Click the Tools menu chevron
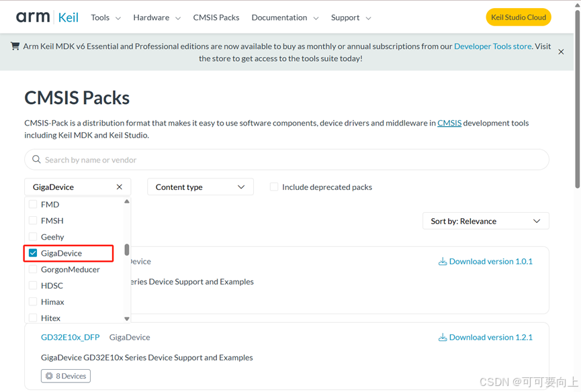 click(x=118, y=18)
